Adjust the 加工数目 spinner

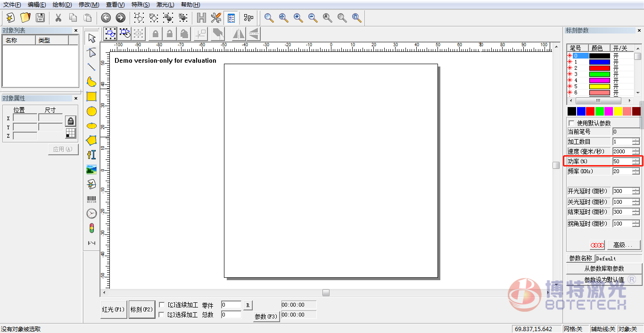pos(636,142)
